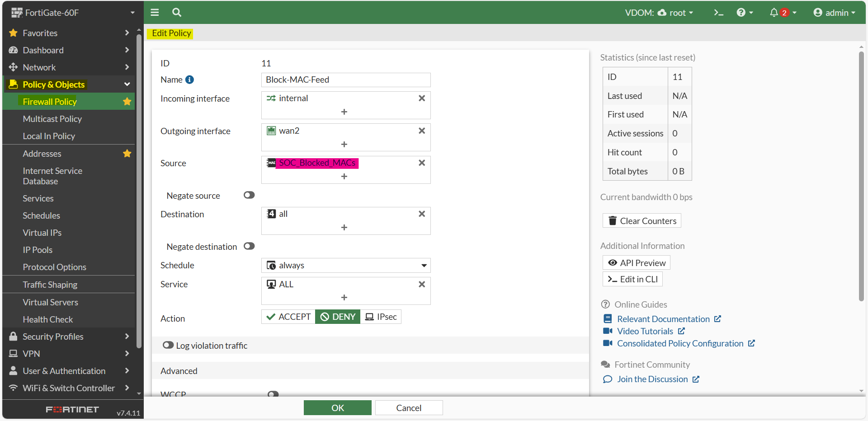The image size is (868, 421).
Task: Toggle Negate source switch
Action: 249,195
